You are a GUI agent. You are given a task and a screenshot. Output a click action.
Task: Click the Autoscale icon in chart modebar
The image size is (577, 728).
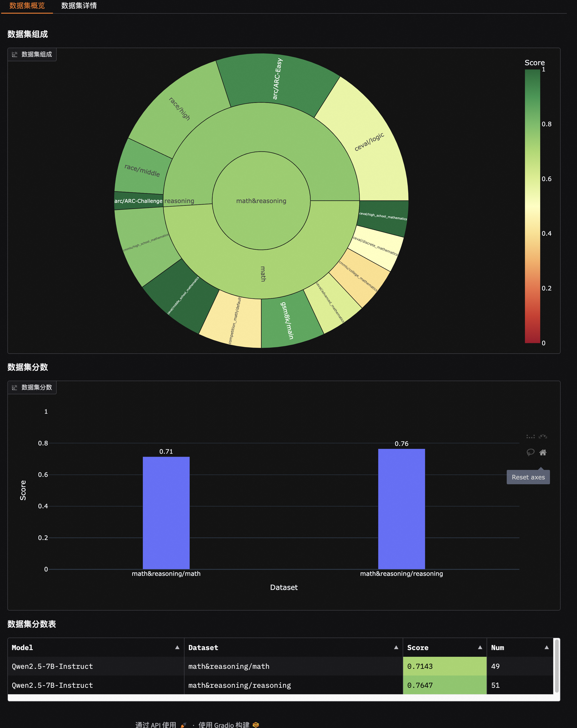[x=543, y=437]
